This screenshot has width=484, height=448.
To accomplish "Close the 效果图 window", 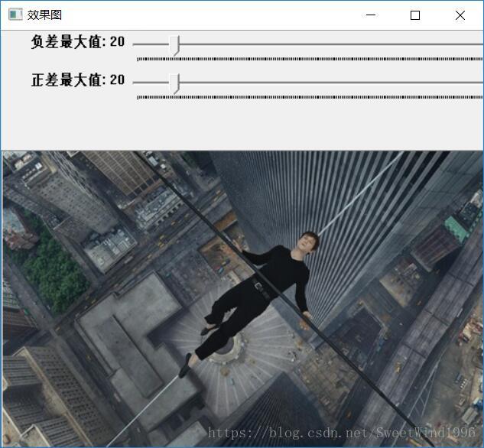I will [x=460, y=15].
